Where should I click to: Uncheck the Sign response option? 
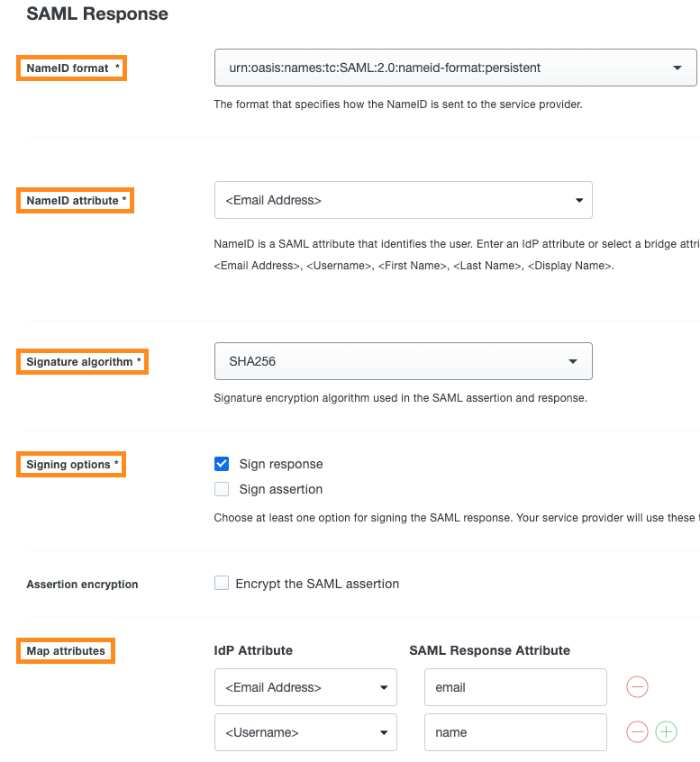221,463
